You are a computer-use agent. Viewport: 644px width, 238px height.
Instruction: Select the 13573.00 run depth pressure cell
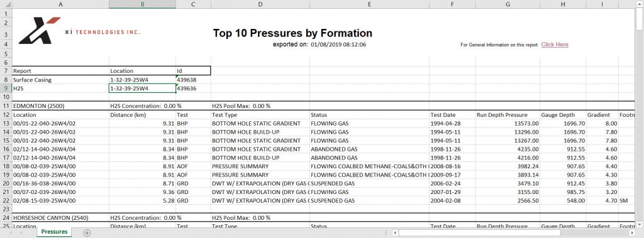coord(508,123)
